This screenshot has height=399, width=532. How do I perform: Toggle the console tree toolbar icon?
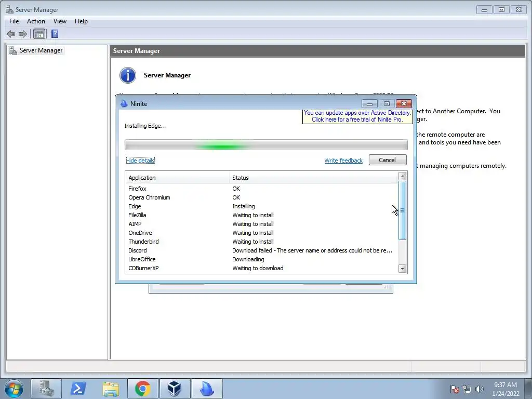click(39, 34)
